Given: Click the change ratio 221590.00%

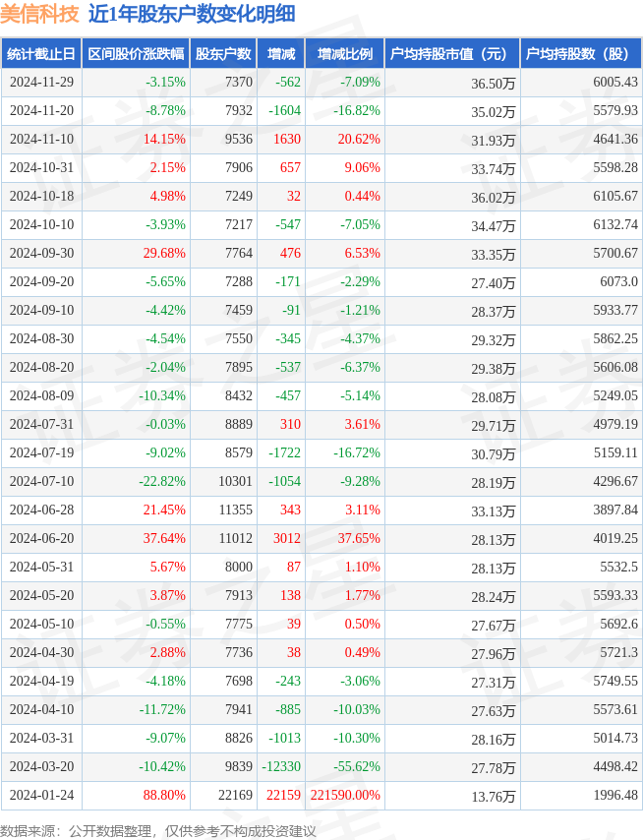Looking at the screenshot, I should coord(345,795).
